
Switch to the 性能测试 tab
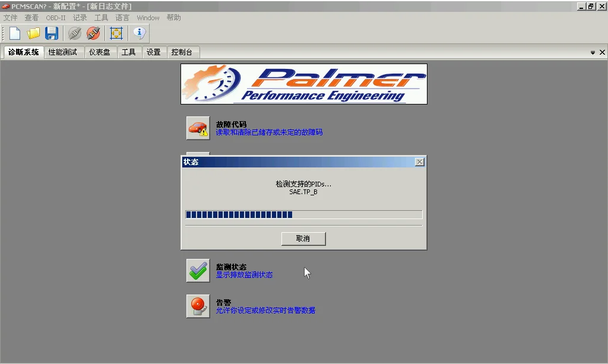(63, 52)
